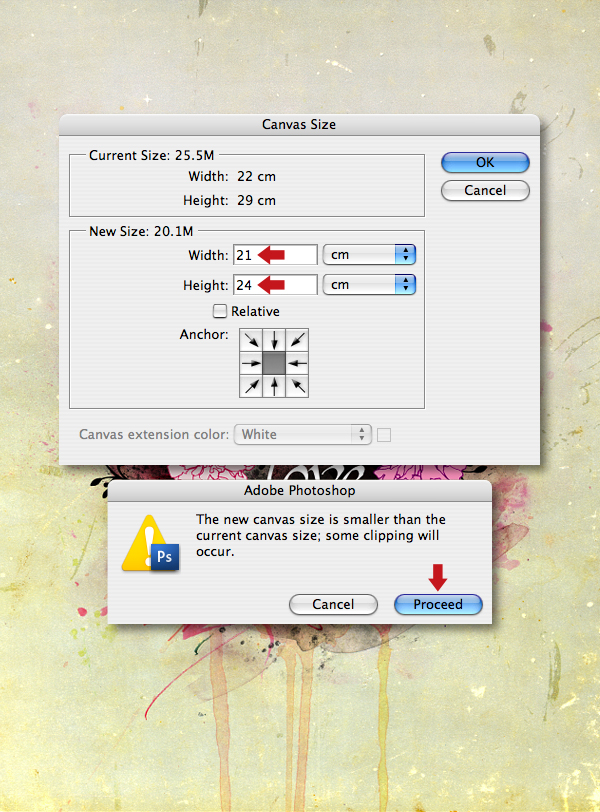Screen dimensions: 600x812
Task: Click the New Size Height input field
Action: click(275, 285)
